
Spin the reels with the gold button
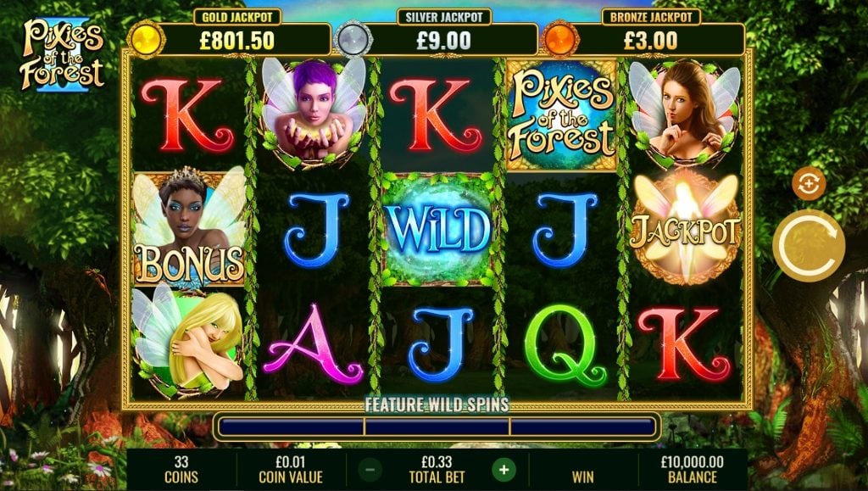[809, 245]
